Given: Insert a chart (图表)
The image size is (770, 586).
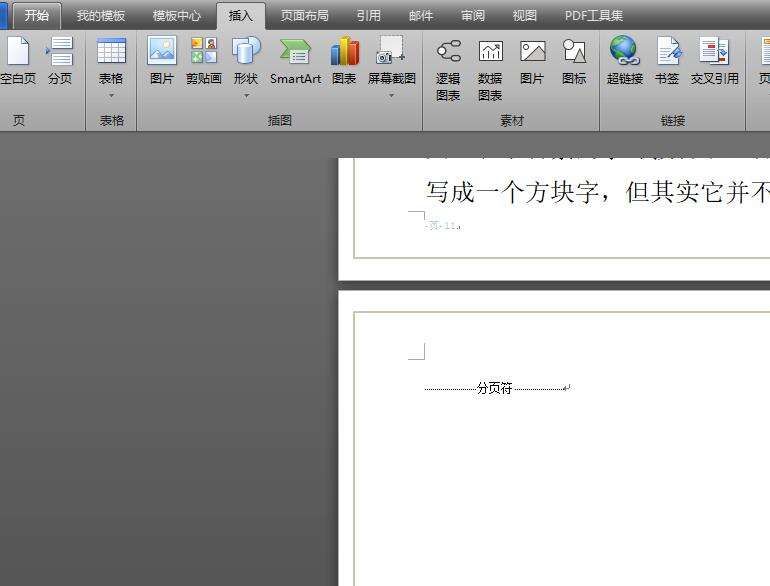Looking at the screenshot, I should coord(344,61).
